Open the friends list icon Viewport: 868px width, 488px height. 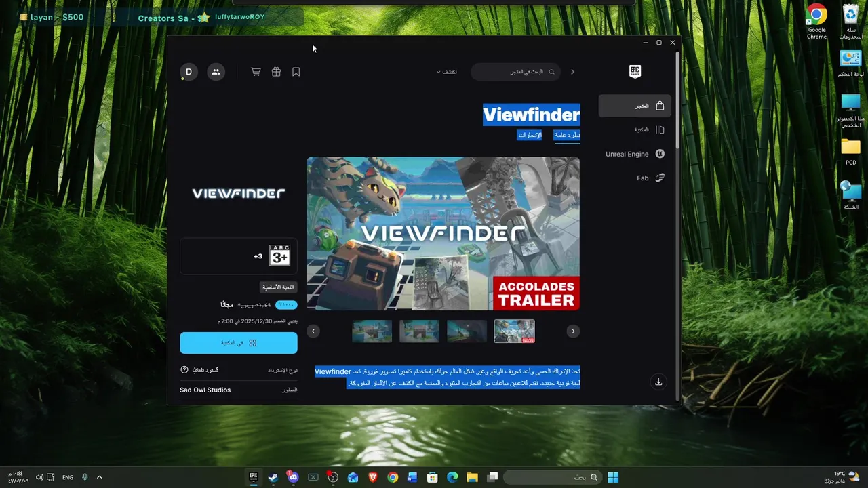tap(216, 72)
